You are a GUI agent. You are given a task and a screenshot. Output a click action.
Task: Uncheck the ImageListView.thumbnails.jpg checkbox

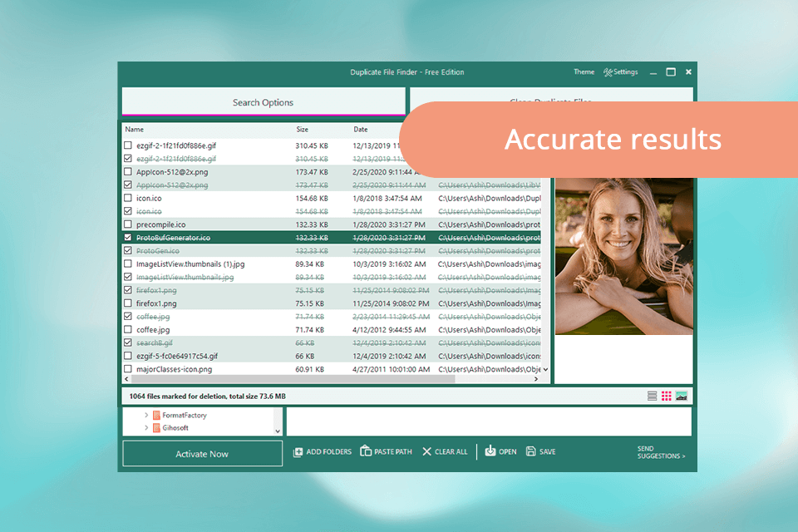click(x=128, y=277)
